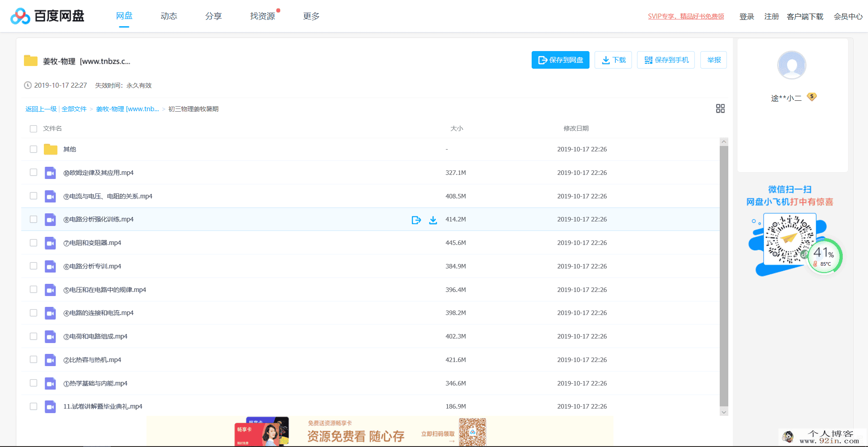The width and height of the screenshot is (868, 447).
Task: Click video icon of ③电荷和电路组成.mp4
Action: [50, 336]
